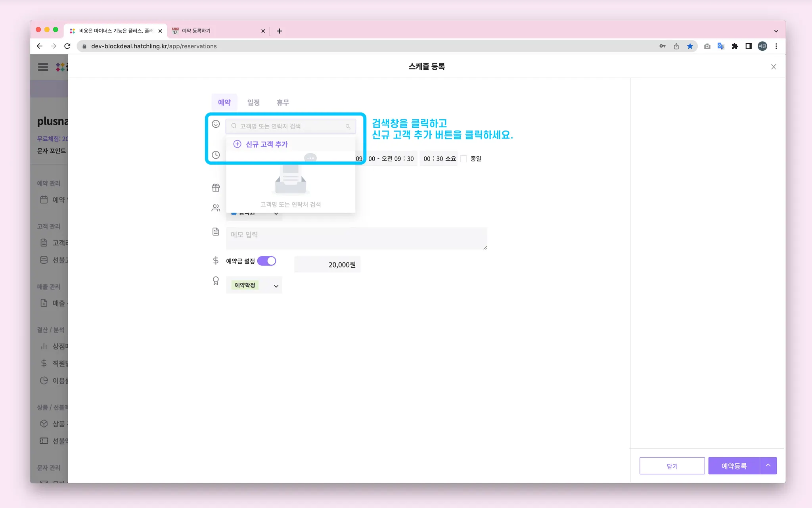Click the dollar deposit icon
The image size is (812, 508).
coord(216,261)
